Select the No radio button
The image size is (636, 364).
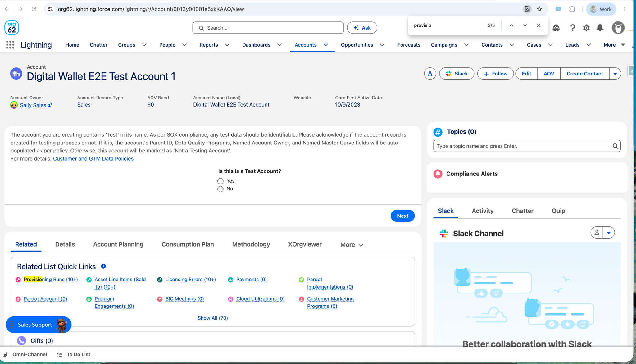click(x=220, y=189)
